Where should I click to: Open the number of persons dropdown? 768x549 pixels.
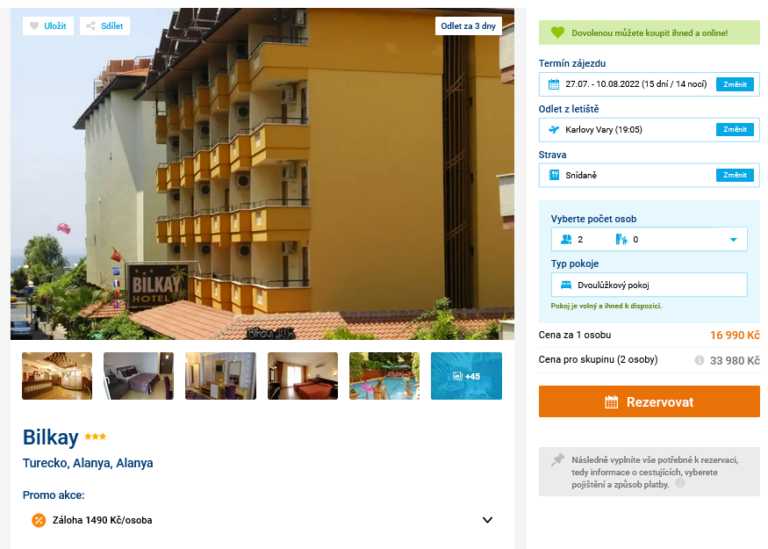click(649, 239)
